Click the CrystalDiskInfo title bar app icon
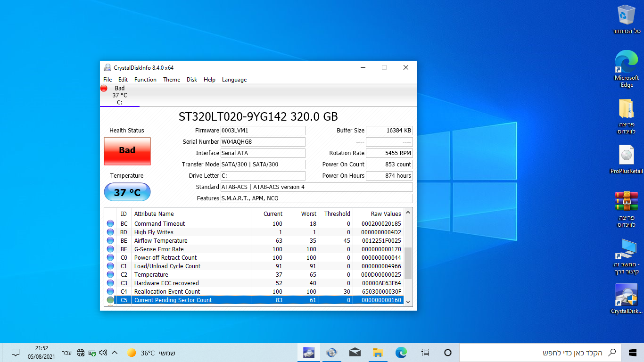 click(x=108, y=67)
